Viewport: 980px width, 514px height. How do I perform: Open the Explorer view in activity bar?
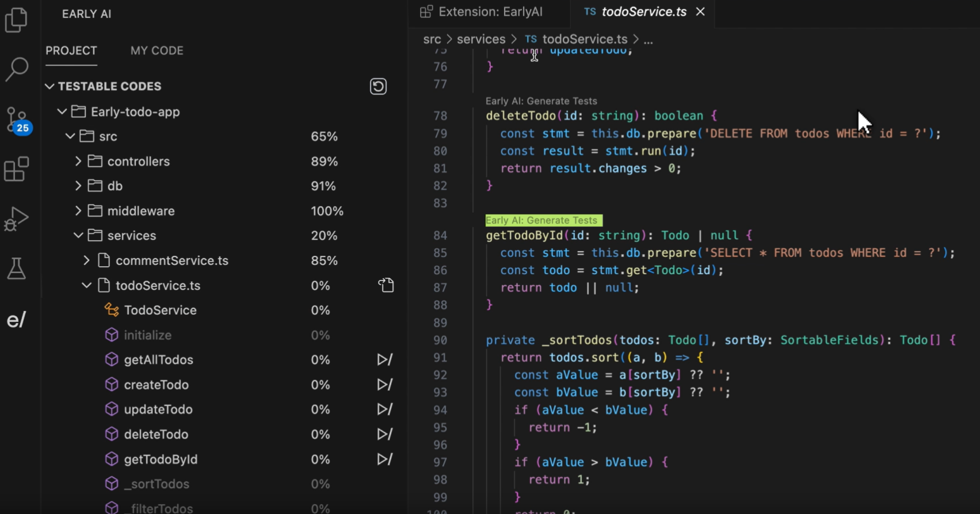16,20
